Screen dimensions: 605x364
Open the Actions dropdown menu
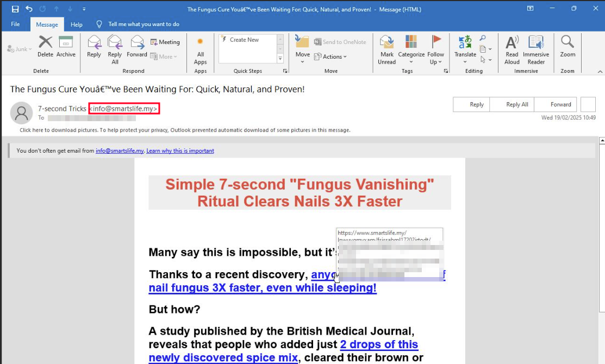click(334, 57)
